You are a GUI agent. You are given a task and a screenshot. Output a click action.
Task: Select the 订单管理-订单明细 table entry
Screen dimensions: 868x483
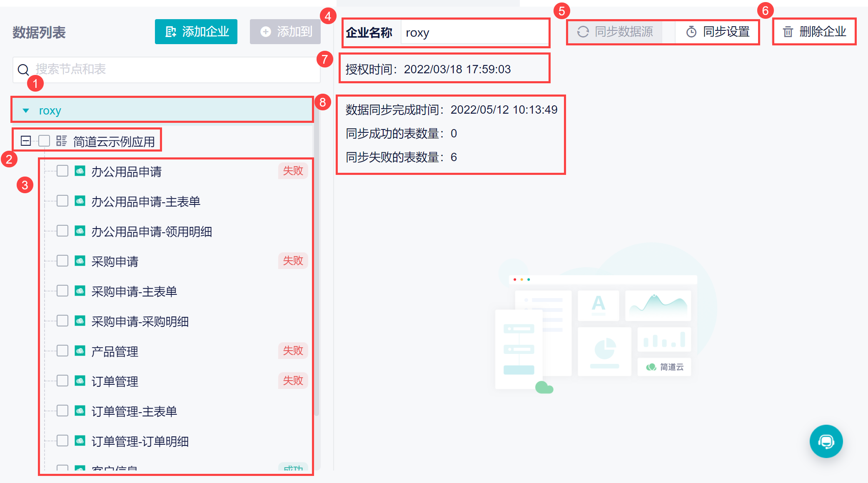[x=140, y=441]
